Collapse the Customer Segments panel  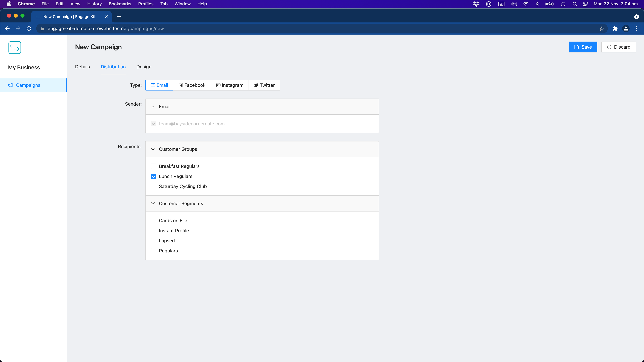coord(153,203)
